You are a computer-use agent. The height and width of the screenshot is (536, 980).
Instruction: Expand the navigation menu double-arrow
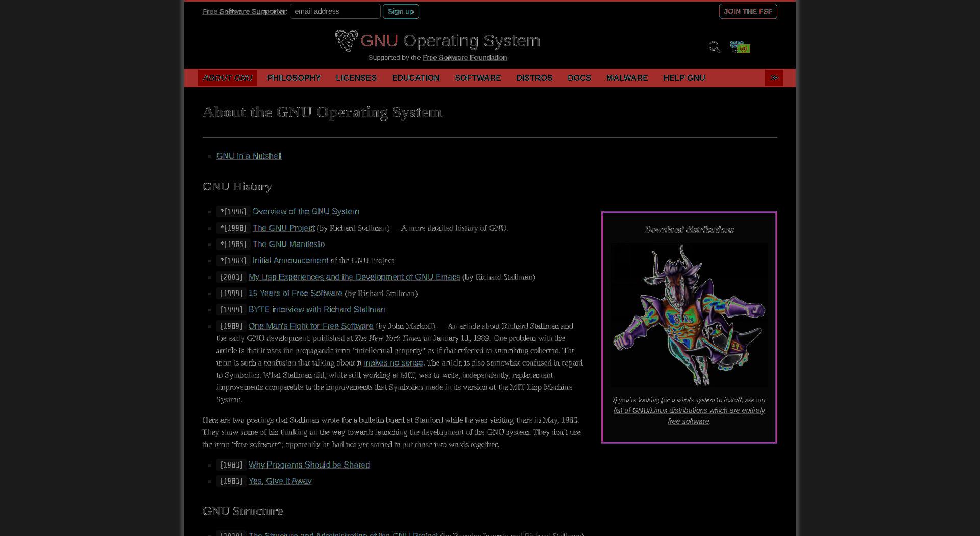tap(774, 78)
